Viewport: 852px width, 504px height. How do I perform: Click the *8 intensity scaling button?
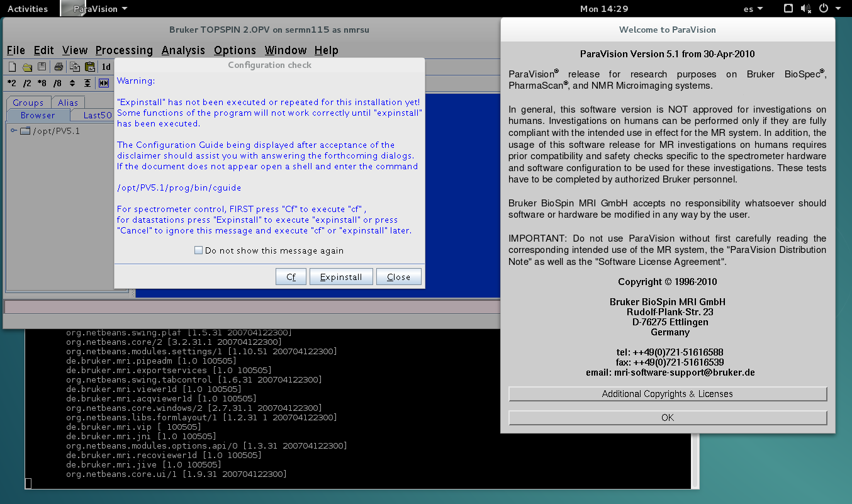42,83
